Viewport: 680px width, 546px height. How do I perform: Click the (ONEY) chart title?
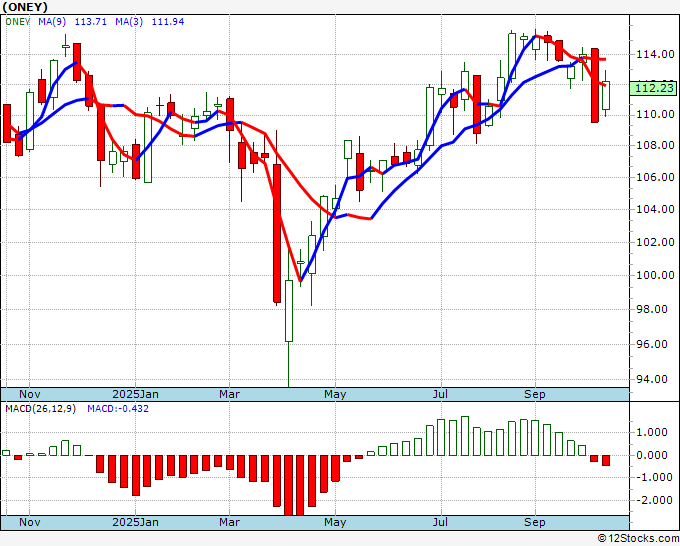point(25,7)
